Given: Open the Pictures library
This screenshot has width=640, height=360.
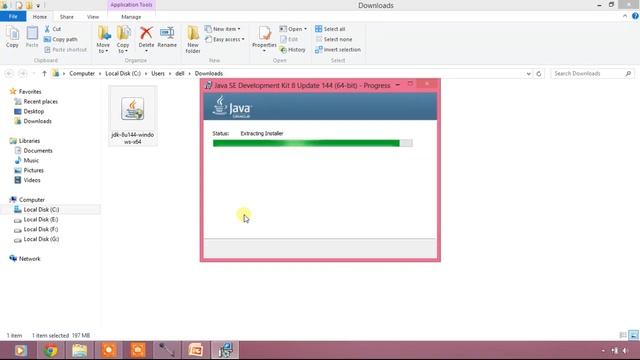Looking at the screenshot, I should 33,170.
